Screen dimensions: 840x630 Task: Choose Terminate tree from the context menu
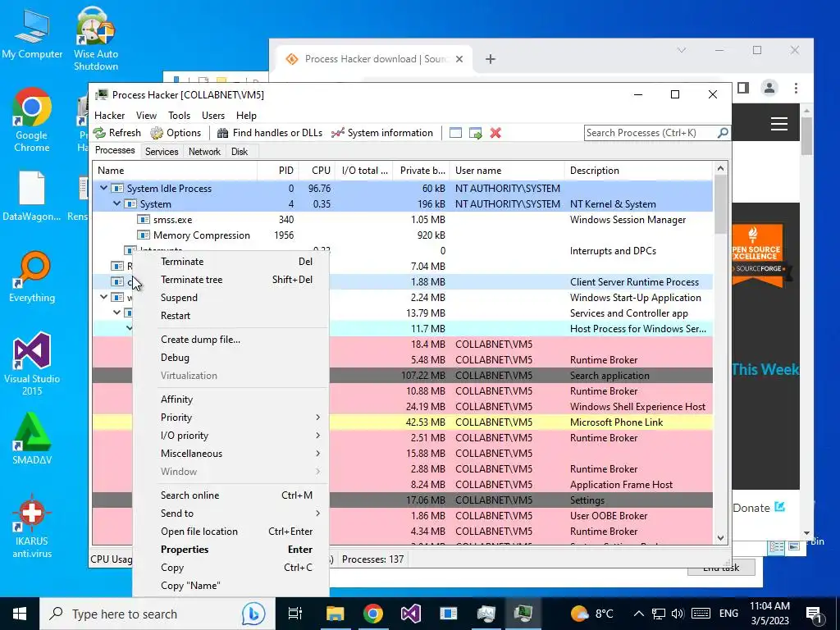(231, 280)
